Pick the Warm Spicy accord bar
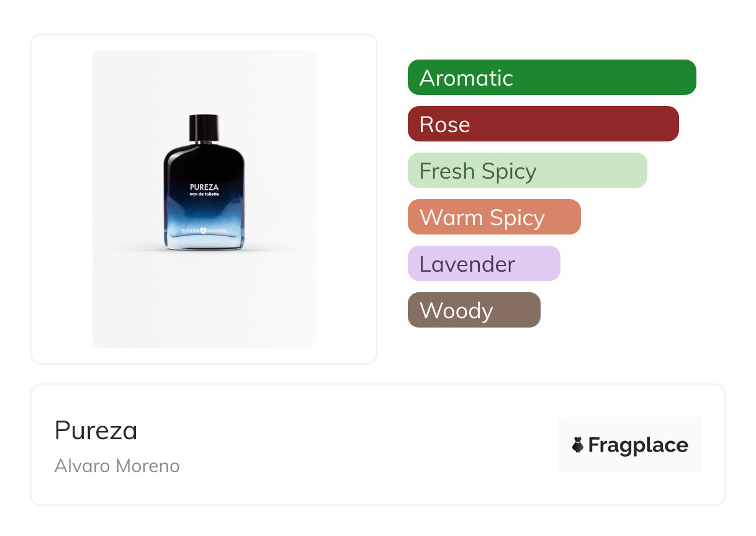The height and width of the screenshot is (536, 756). (493, 217)
